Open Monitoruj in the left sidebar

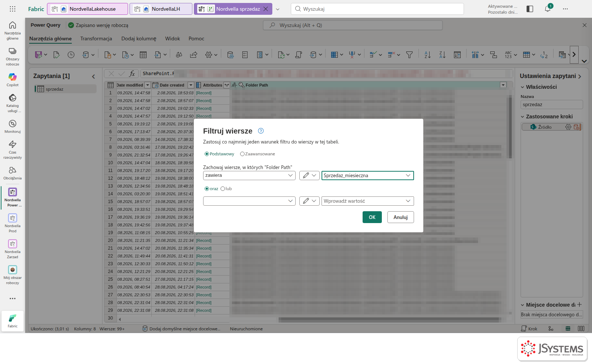pos(13,126)
